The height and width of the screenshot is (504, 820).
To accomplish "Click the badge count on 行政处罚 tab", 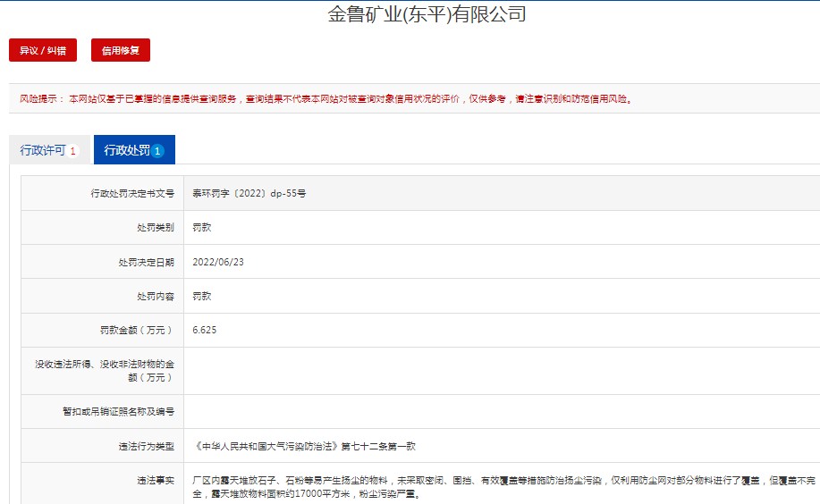I will [x=157, y=151].
